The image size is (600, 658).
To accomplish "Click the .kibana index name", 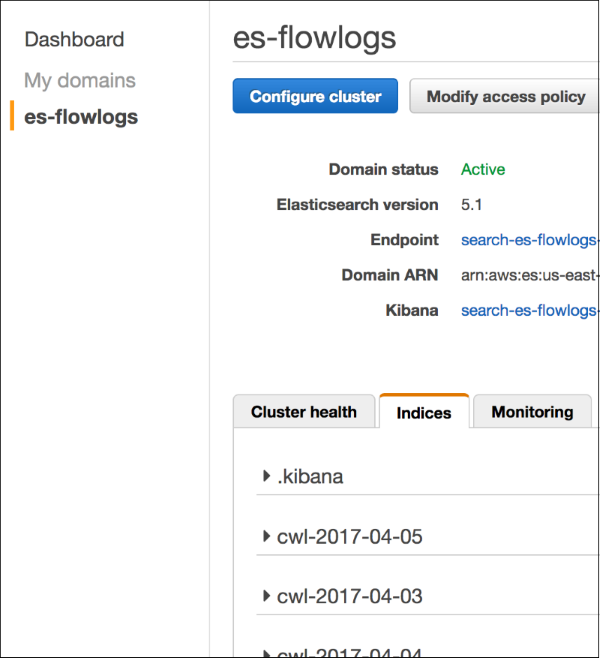I will (x=310, y=477).
